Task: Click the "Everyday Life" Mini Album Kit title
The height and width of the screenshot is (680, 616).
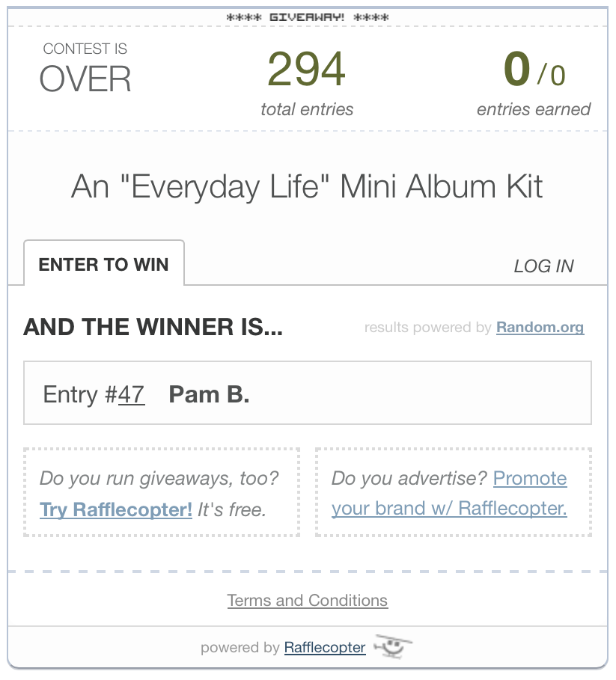Action: tap(307, 186)
